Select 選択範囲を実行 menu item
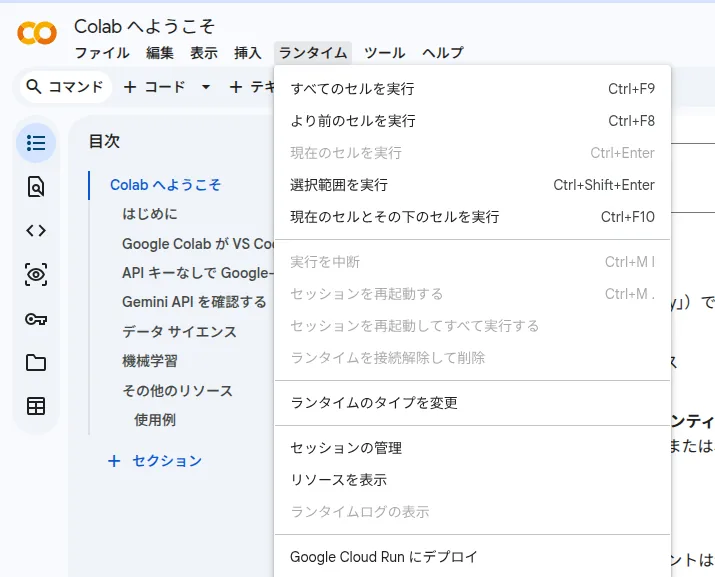 coord(472,185)
